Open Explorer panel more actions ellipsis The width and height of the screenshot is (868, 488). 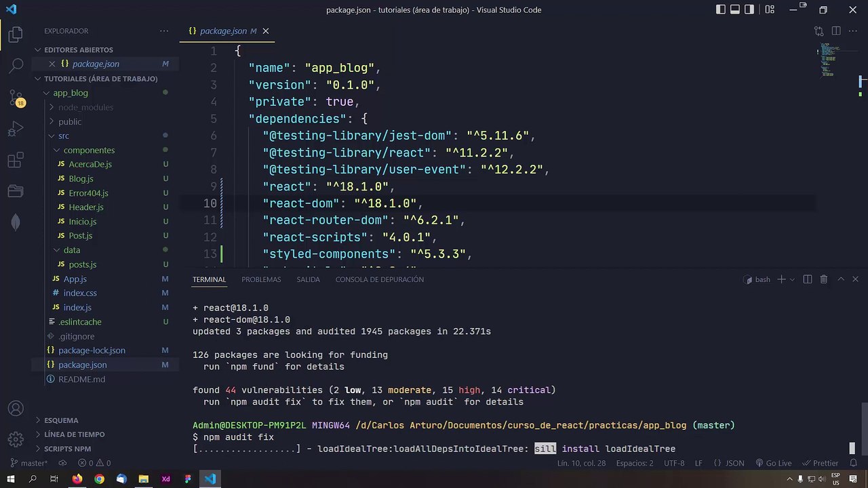(x=164, y=31)
